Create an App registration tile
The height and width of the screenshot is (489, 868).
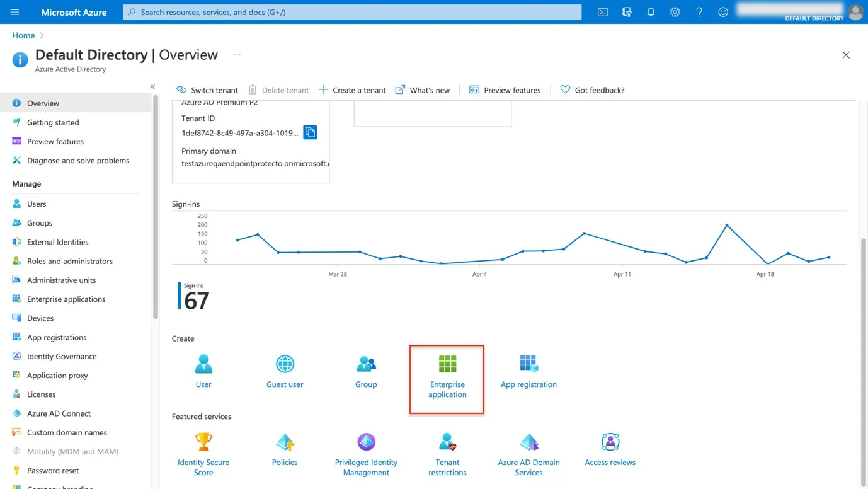point(528,371)
